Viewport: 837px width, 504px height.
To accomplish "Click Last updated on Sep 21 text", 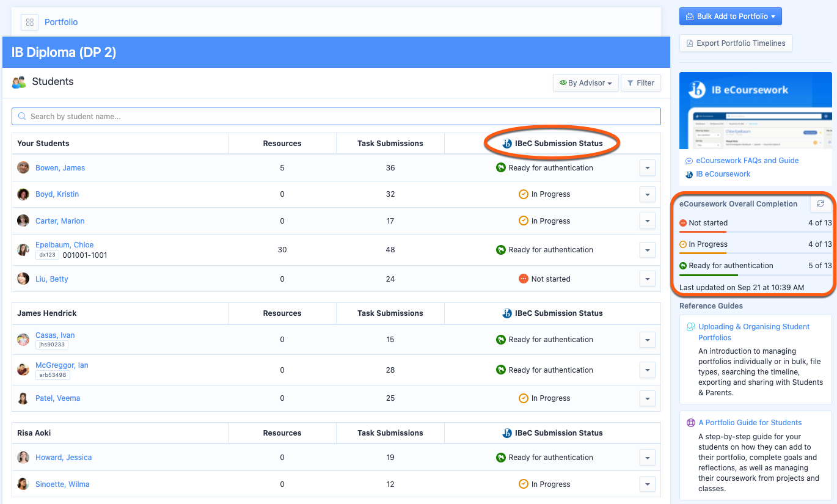I will point(742,287).
